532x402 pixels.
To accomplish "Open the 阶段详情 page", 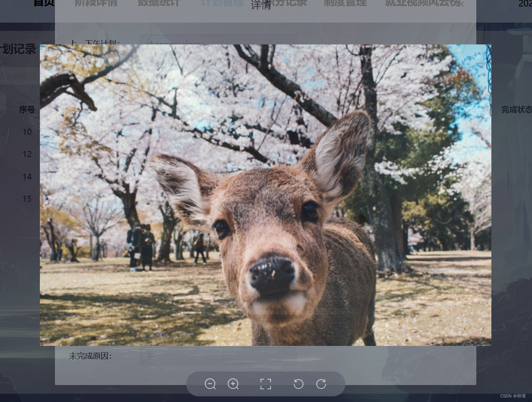I will [x=96, y=3].
